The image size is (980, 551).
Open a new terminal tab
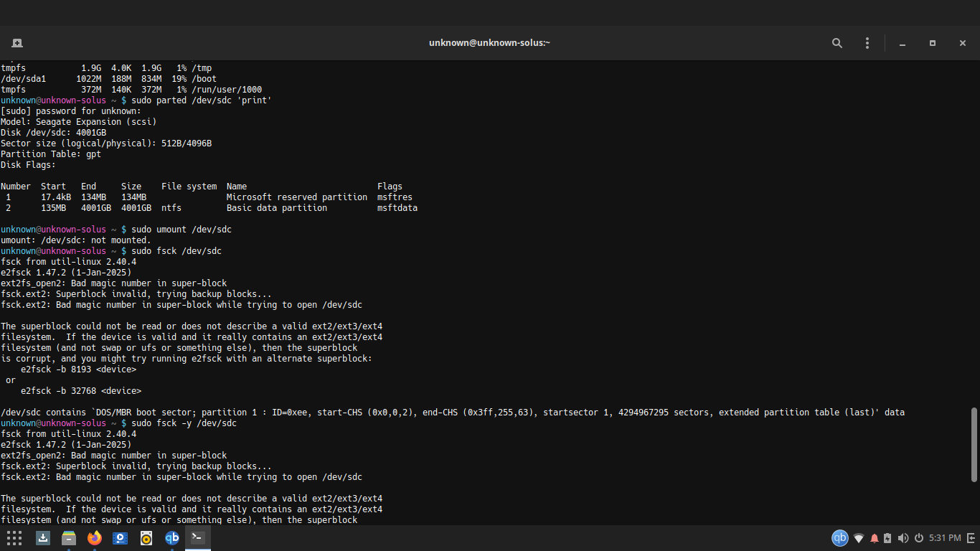pyautogui.click(x=17, y=43)
